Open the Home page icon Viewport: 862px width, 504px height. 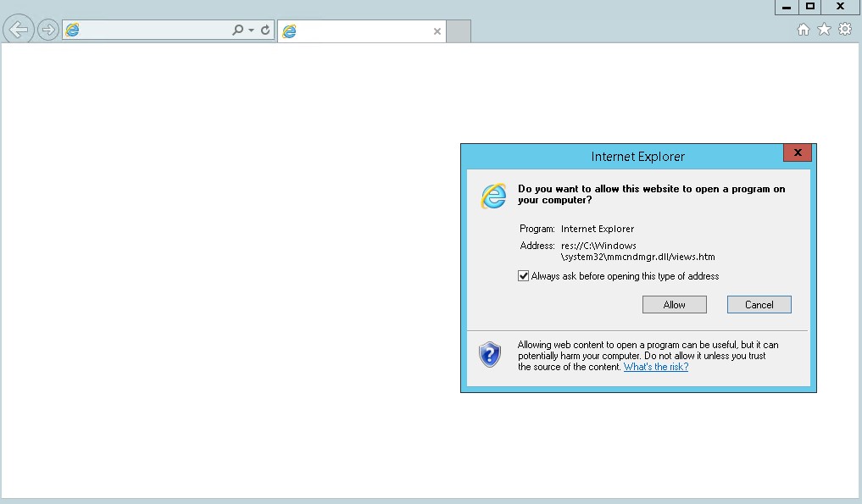pos(804,29)
